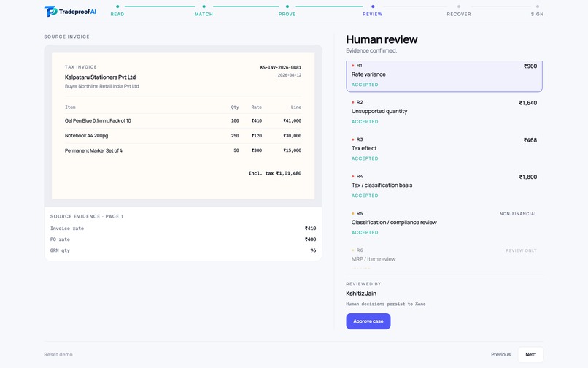The image size is (588, 368).
Task: Click the ₹30,000 line amount
Action: point(292,136)
